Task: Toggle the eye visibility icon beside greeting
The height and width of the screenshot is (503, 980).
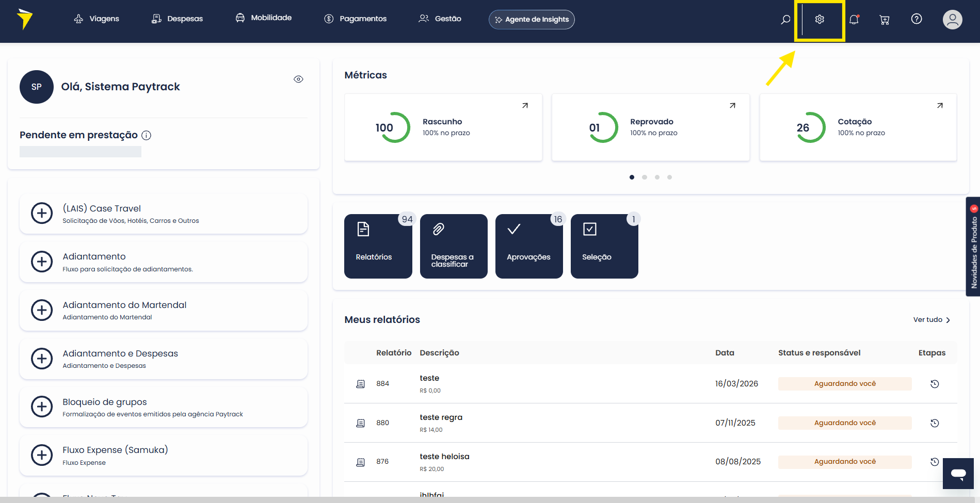Action: point(298,79)
